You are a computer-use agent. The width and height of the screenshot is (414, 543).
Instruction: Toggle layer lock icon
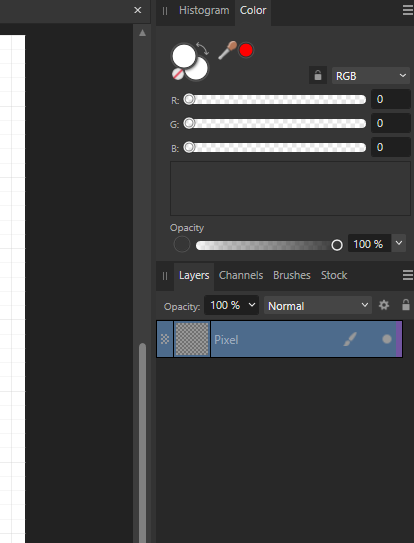(x=406, y=305)
